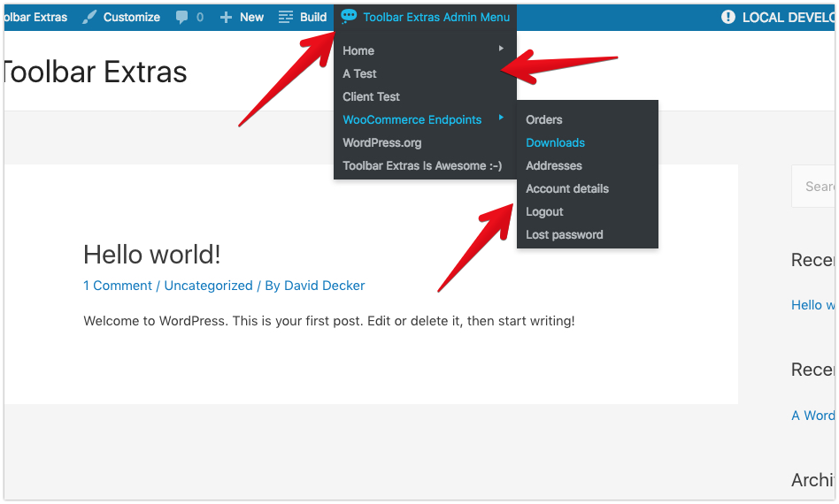Open the David Decker author link
The width and height of the screenshot is (839, 504).
click(324, 286)
